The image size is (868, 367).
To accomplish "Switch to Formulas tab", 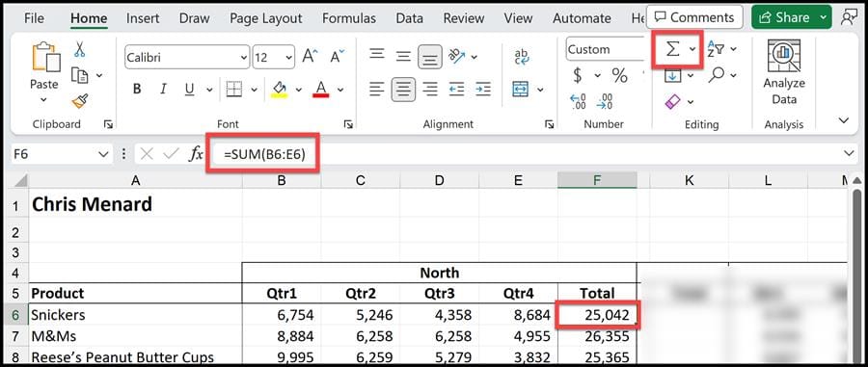I will click(349, 18).
